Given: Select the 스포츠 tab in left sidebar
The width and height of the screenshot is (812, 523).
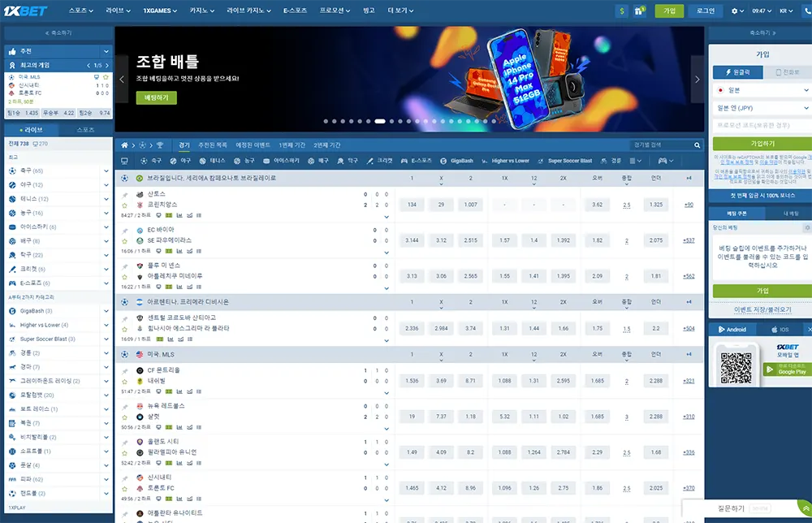Looking at the screenshot, I should click(85, 130).
